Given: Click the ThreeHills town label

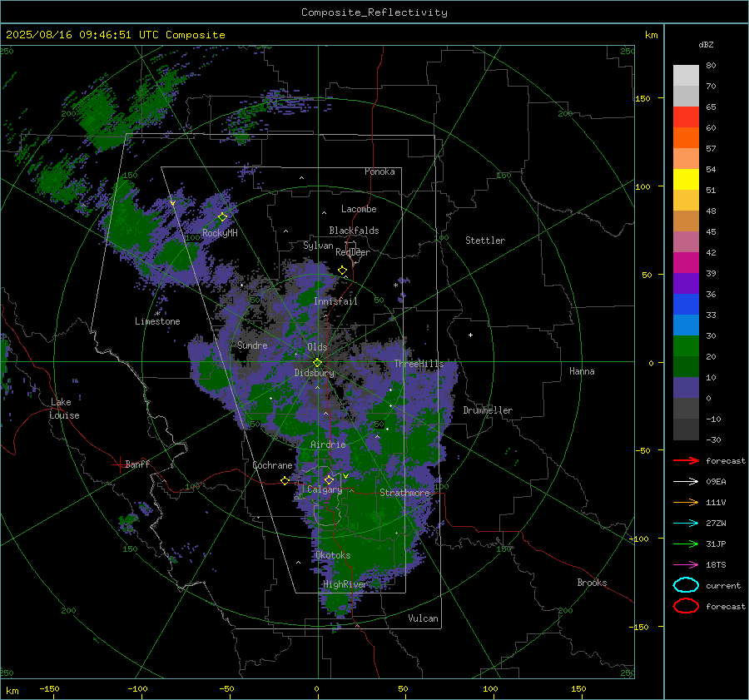Looking at the screenshot, I should (419, 364).
